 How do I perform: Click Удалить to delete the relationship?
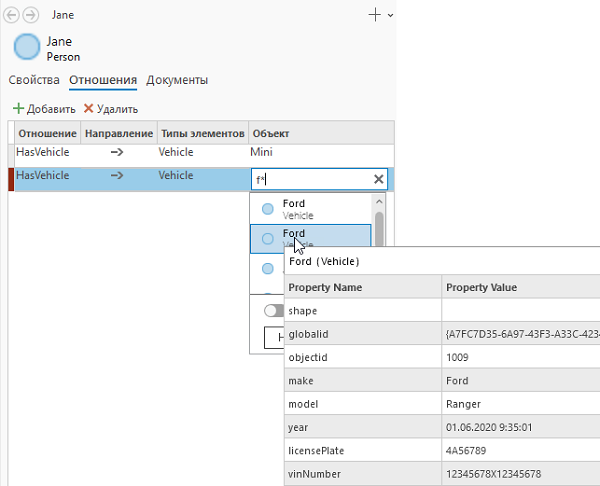tap(111, 108)
